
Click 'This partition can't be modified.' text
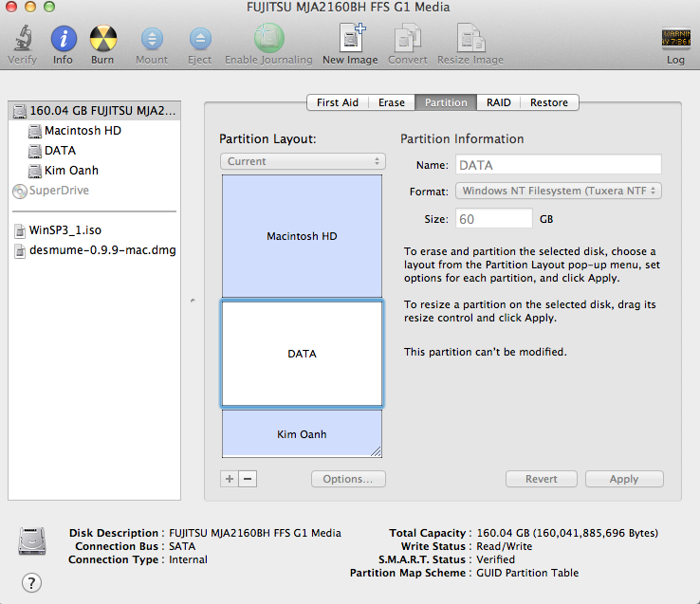486,352
